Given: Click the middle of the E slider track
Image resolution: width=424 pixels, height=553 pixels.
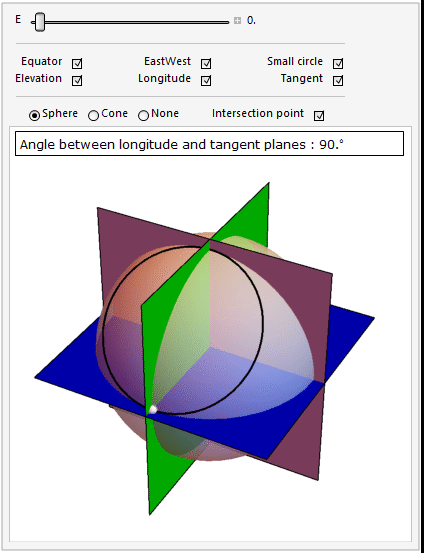Looking at the screenshot, I should (x=130, y=22).
